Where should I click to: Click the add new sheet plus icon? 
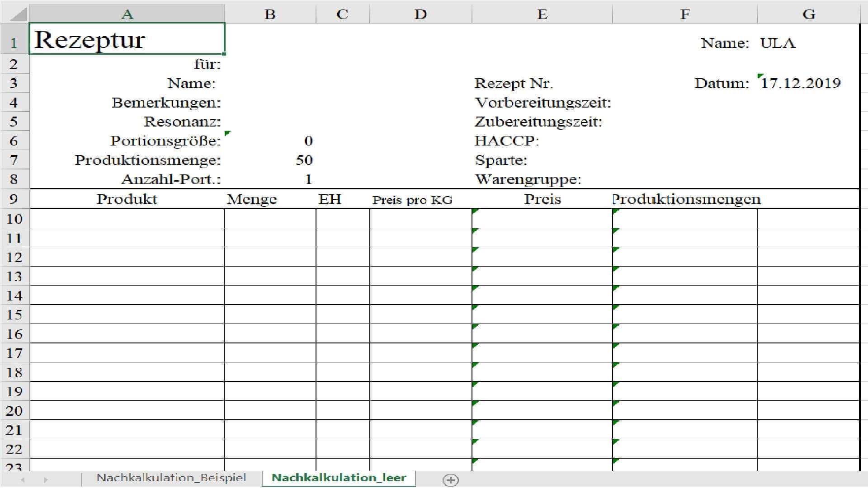pyautogui.click(x=450, y=480)
